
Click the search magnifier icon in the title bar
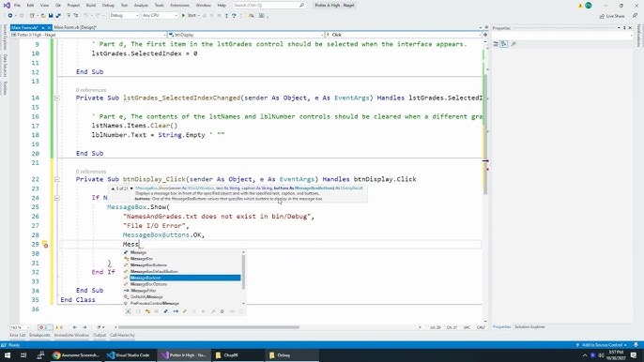click(x=302, y=6)
